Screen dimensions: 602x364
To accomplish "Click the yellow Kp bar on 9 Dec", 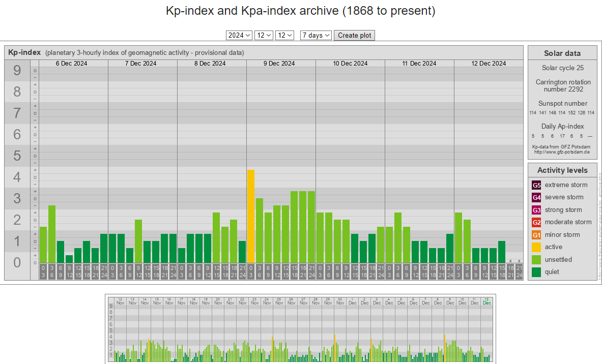I will pyautogui.click(x=251, y=217).
